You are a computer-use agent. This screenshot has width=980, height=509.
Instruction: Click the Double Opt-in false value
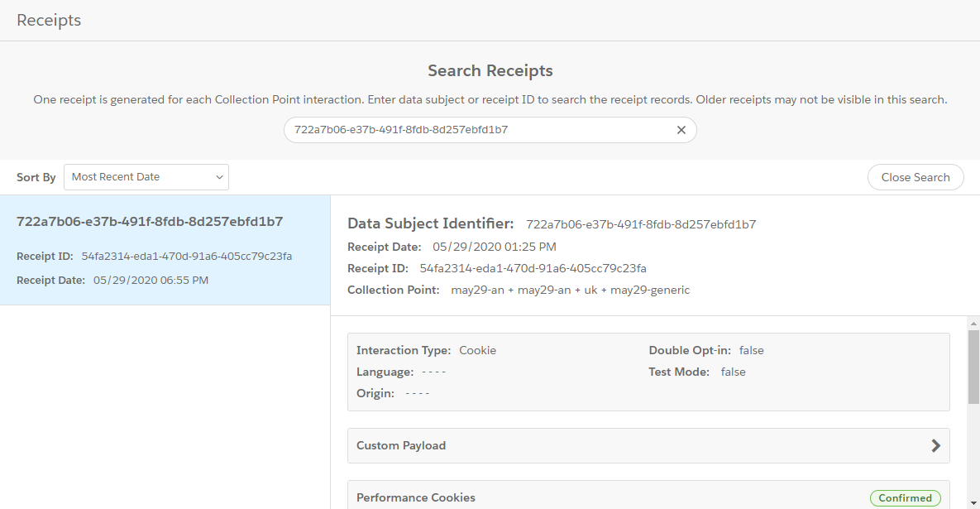(751, 350)
